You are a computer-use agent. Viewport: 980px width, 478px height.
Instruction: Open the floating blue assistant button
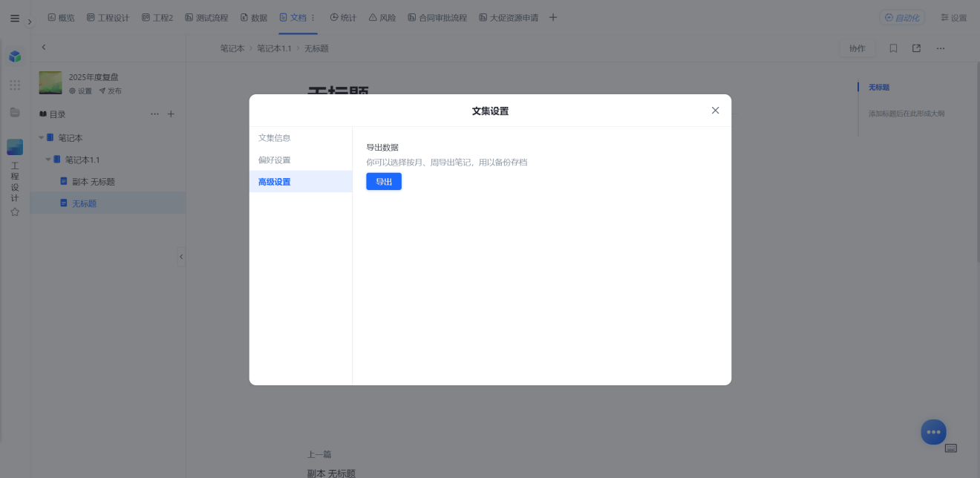tap(934, 432)
